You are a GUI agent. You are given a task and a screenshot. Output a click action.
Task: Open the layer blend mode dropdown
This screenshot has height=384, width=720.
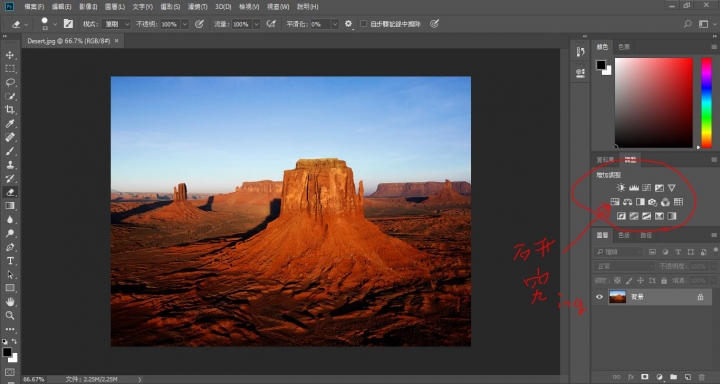[624, 266]
